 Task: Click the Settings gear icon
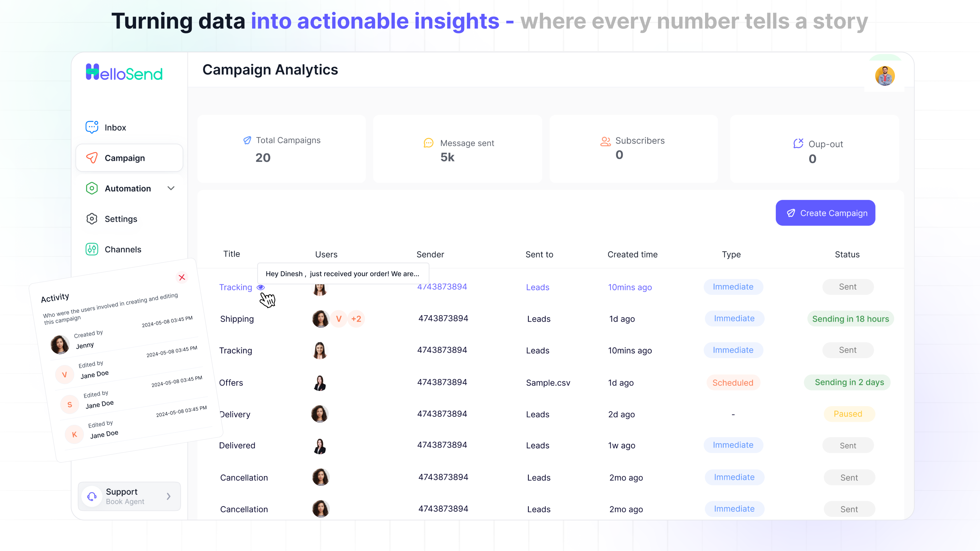tap(92, 219)
